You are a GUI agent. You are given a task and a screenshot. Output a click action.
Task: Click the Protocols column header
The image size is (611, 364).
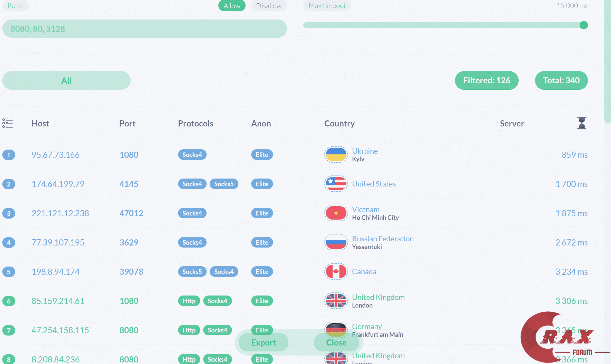[x=196, y=124]
